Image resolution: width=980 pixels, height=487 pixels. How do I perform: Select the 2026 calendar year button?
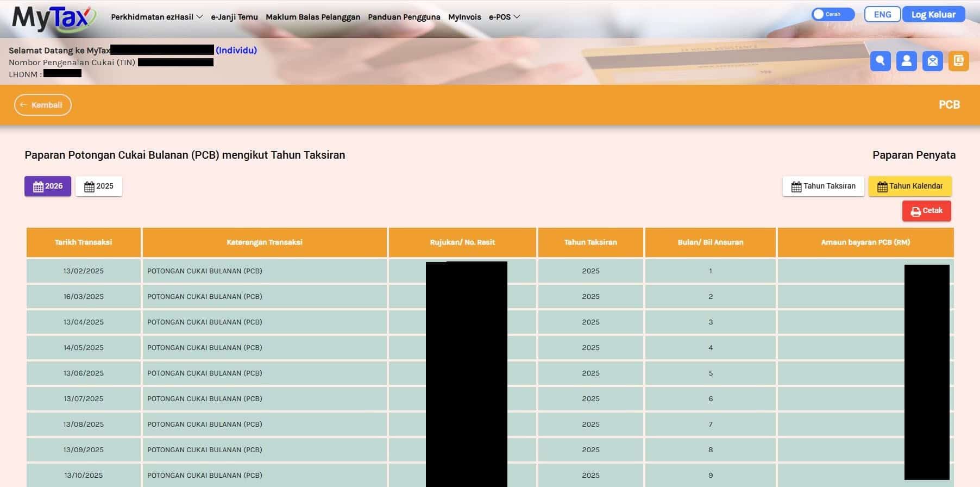(x=48, y=186)
